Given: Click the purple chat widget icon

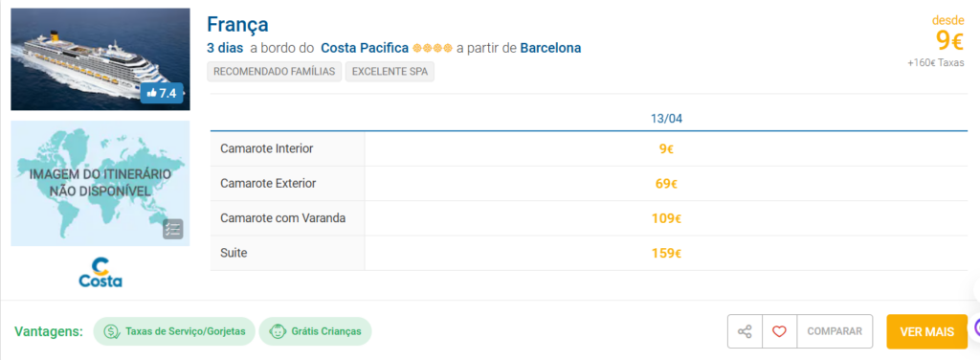Looking at the screenshot, I should [x=975, y=326].
